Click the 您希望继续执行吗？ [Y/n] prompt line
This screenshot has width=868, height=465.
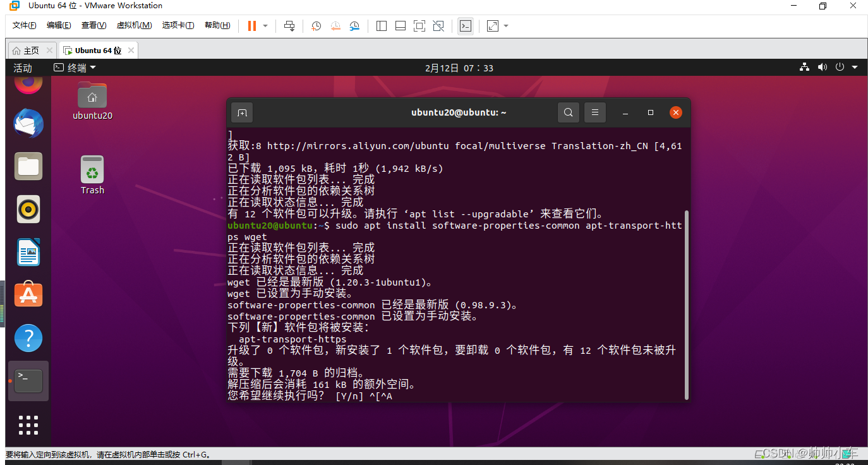coord(310,396)
